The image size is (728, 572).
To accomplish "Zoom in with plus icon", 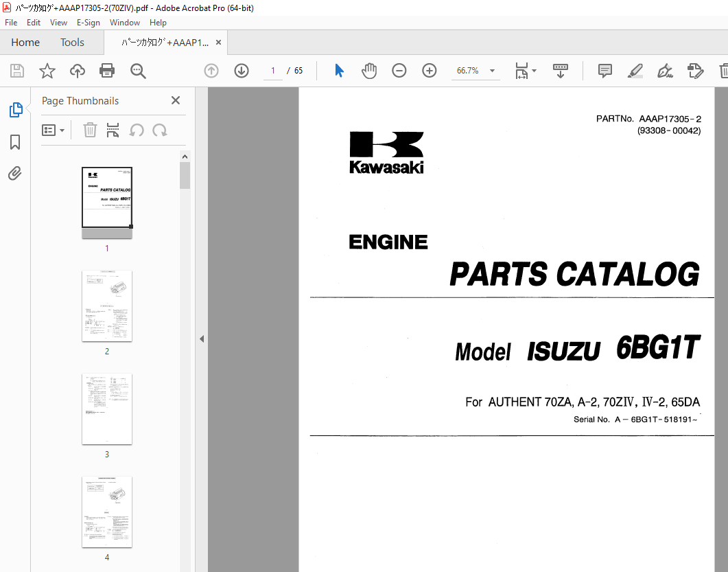I will coord(430,71).
